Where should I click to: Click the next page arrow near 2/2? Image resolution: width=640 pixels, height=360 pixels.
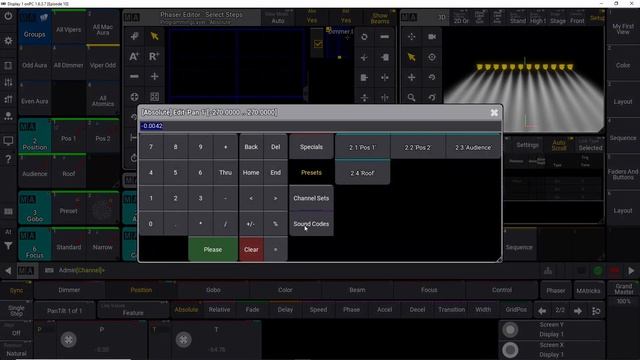pyautogui.click(x=578, y=311)
